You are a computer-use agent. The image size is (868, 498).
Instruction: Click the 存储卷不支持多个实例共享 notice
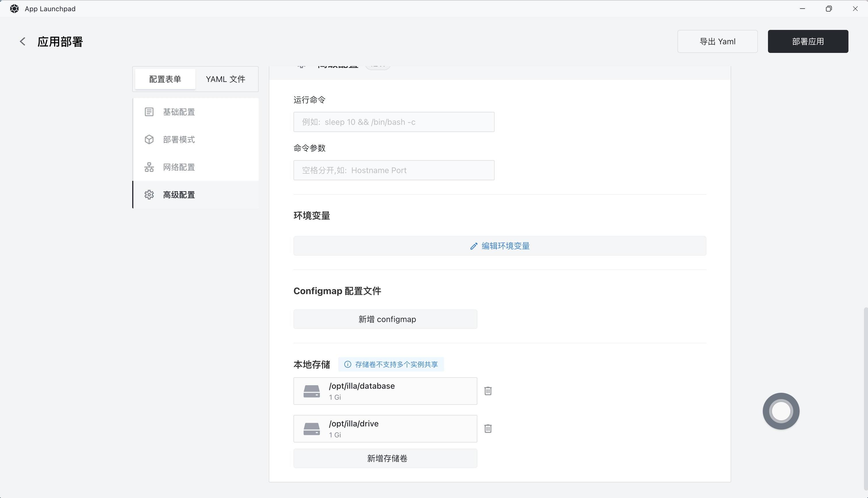[391, 365]
